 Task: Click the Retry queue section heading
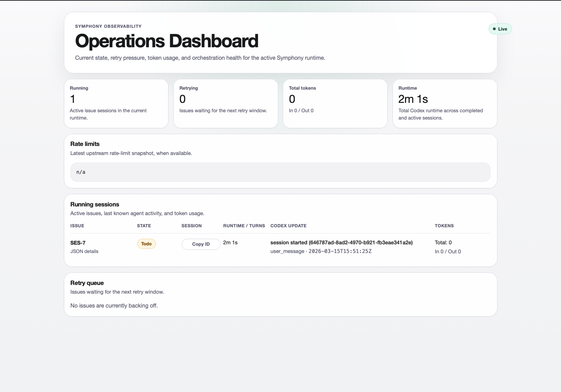coord(87,283)
